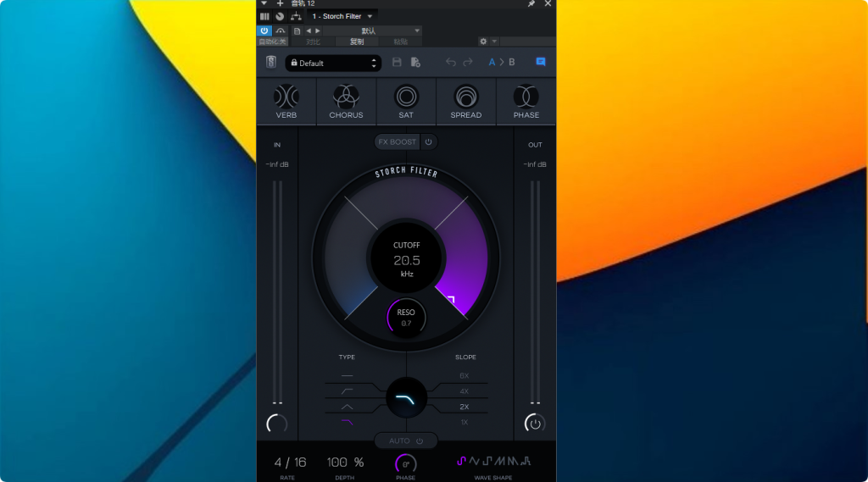
Task: Toggle the AUTO modulation power switch
Action: coord(420,441)
